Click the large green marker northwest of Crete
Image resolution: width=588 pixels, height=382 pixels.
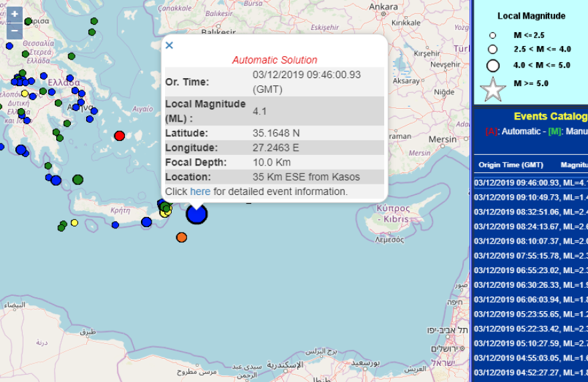click(x=78, y=180)
